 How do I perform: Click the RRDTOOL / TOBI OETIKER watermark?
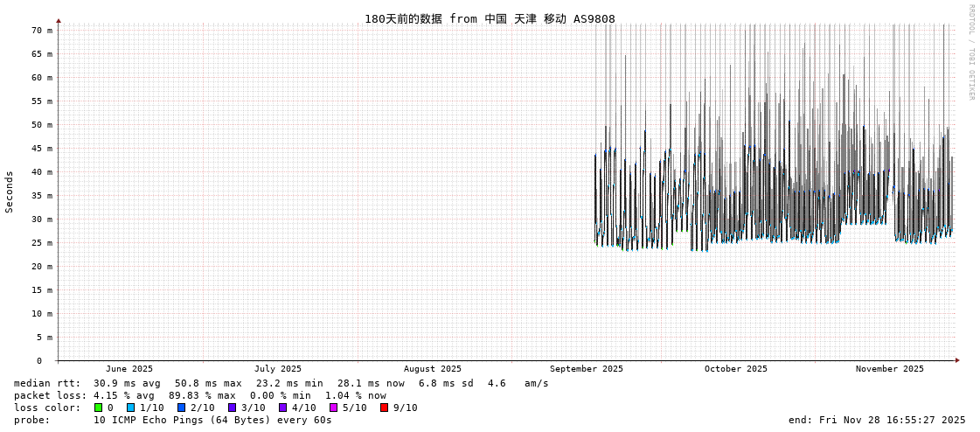[970, 52]
